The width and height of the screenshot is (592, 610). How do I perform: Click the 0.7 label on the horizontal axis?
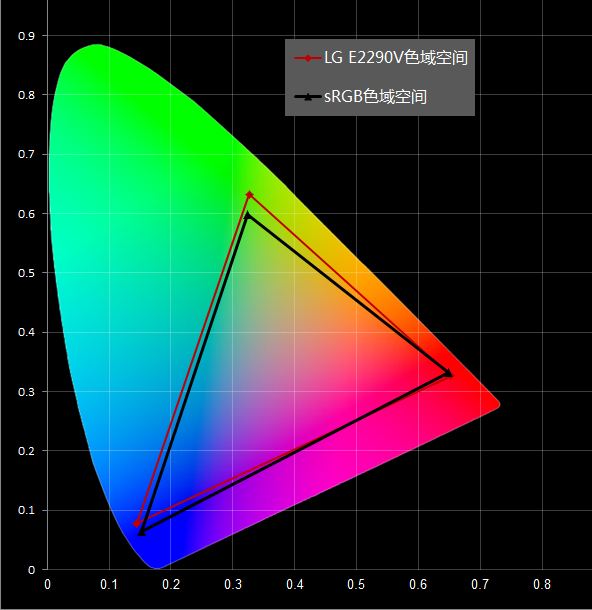coord(480,584)
